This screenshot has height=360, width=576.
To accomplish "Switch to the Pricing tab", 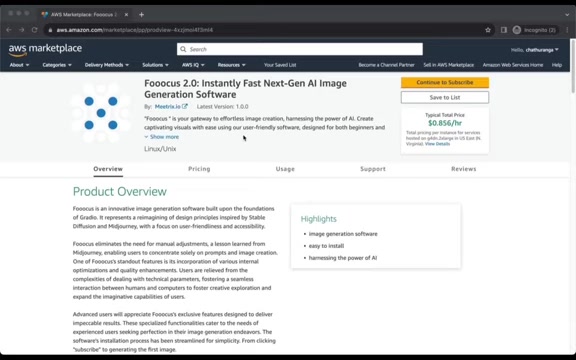I will pos(199,169).
